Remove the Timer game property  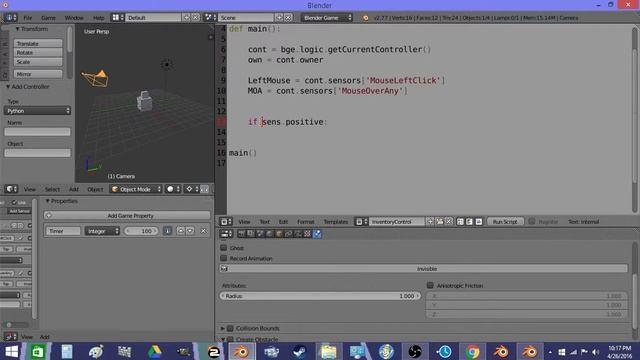[x=203, y=231]
